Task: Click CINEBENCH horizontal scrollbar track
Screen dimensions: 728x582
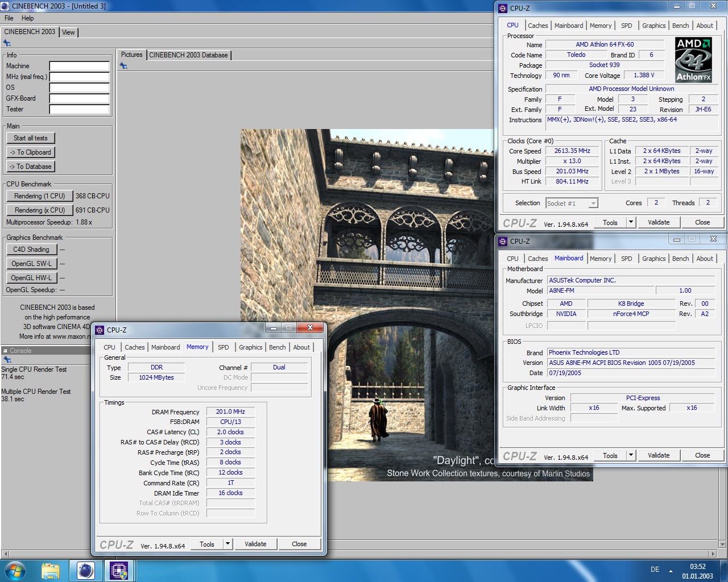Action: (x=358, y=554)
